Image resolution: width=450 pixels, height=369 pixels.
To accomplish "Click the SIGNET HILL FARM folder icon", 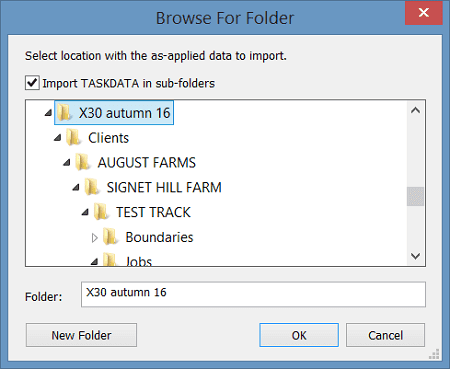I will click(x=92, y=187).
